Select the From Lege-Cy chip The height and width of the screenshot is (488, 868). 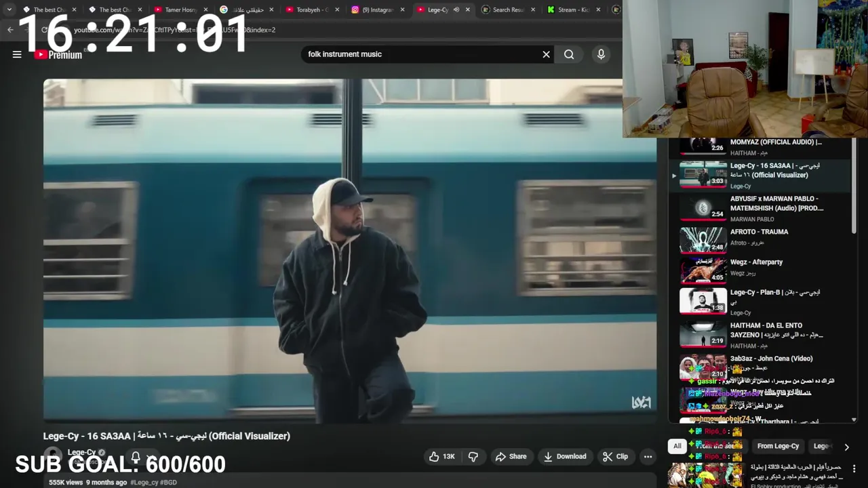778,446
